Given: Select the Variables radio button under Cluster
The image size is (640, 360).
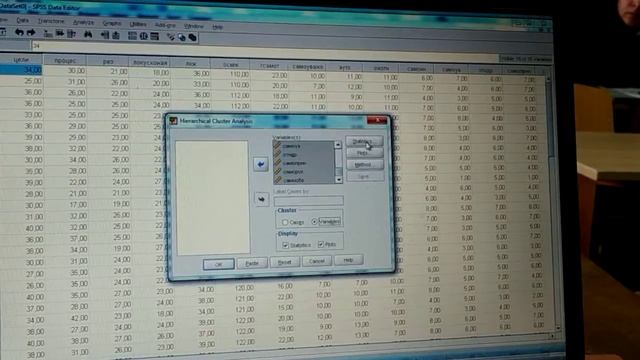Looking at the screenshot, I should 314,222.
